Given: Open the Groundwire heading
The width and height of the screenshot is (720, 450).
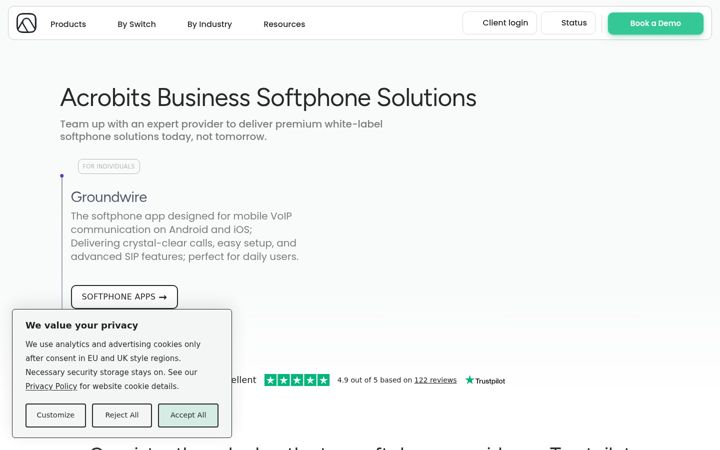Looking at the screenshot, I should pos(109,197).
